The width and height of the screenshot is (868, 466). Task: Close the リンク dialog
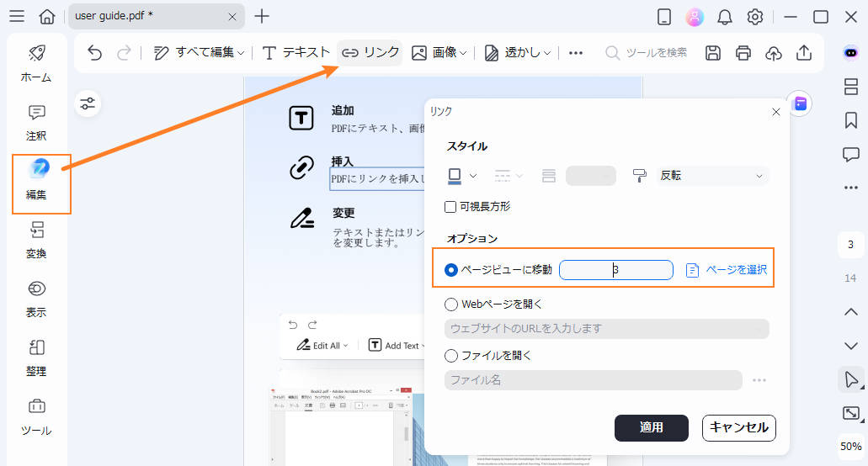tap(776, 112)
